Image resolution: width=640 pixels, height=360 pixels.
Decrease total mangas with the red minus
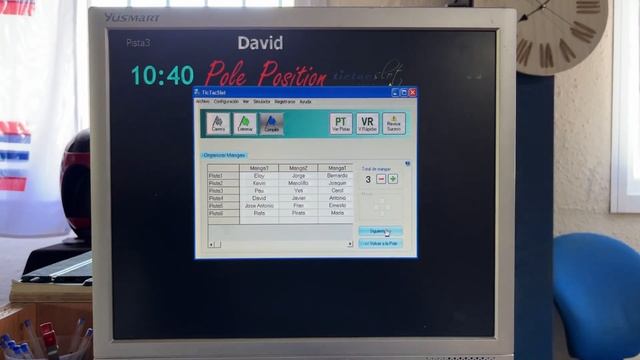coord(381,179)
